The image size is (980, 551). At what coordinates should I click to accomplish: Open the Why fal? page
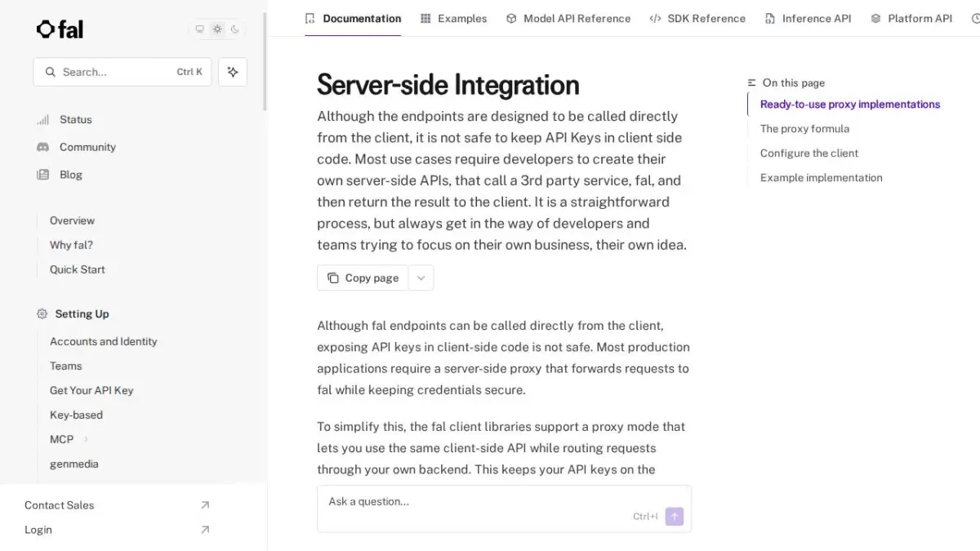(71, 245)
